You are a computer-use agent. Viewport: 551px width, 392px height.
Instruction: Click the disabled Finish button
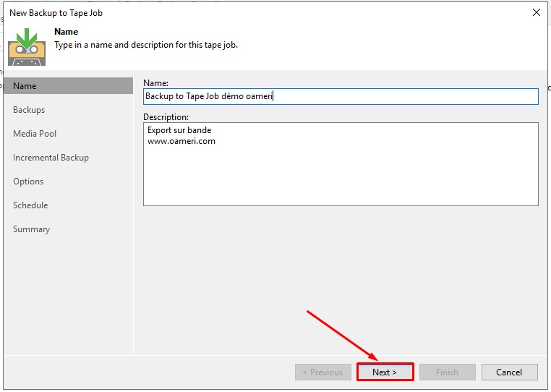447,372
